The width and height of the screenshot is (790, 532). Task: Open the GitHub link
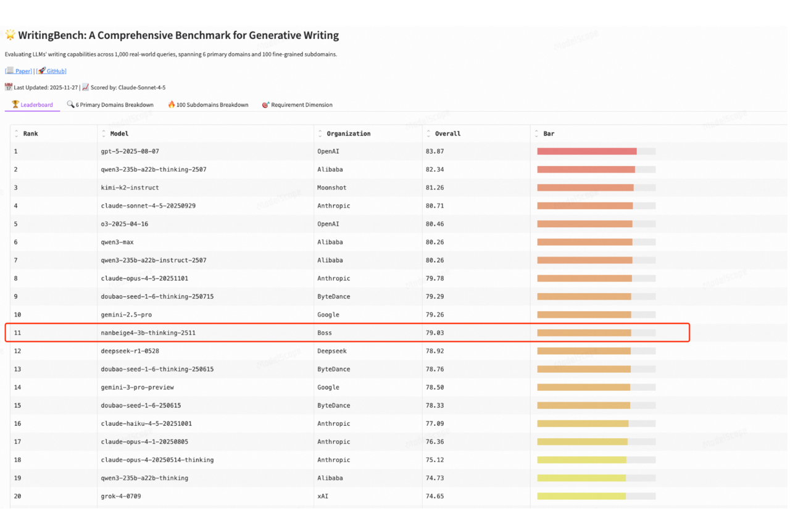(56, 71)
